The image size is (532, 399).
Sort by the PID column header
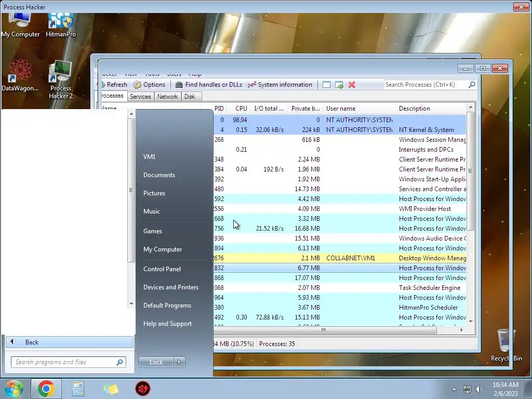click(x=219, y=109)
